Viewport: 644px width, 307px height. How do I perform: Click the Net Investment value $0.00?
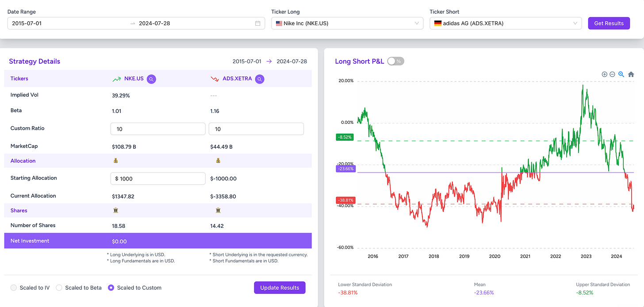pyautogui.click(x=119, y=242)
